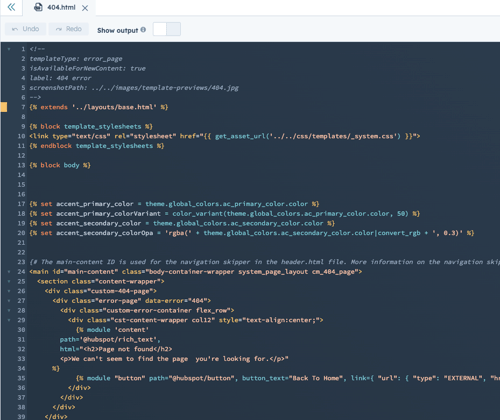This screenshot has width=500, height=420.
Task: Collapse the custom-404-page div fold on line 26
Action: (x=9, y=291)
